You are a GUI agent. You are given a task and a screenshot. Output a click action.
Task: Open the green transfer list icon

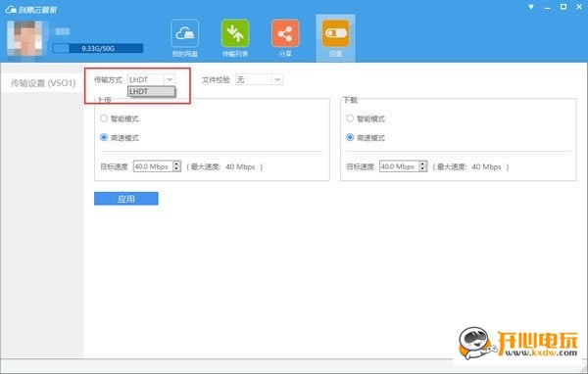click(x=235, y=33)
